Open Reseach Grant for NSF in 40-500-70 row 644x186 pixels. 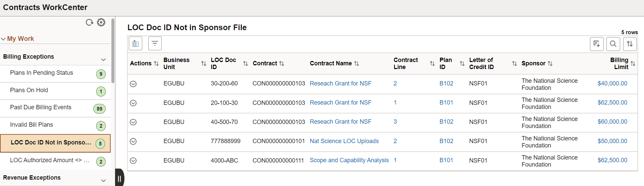pyautogui.click(x=340, y=122)
